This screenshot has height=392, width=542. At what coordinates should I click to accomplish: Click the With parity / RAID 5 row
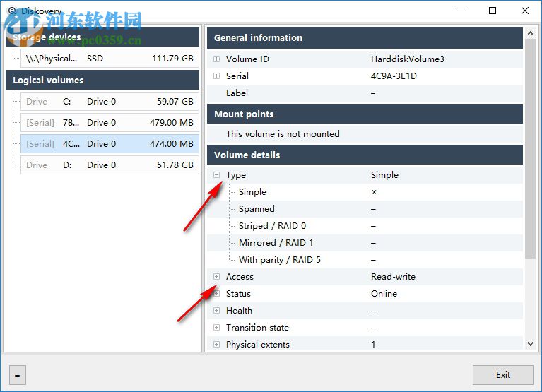coord(365,260)
